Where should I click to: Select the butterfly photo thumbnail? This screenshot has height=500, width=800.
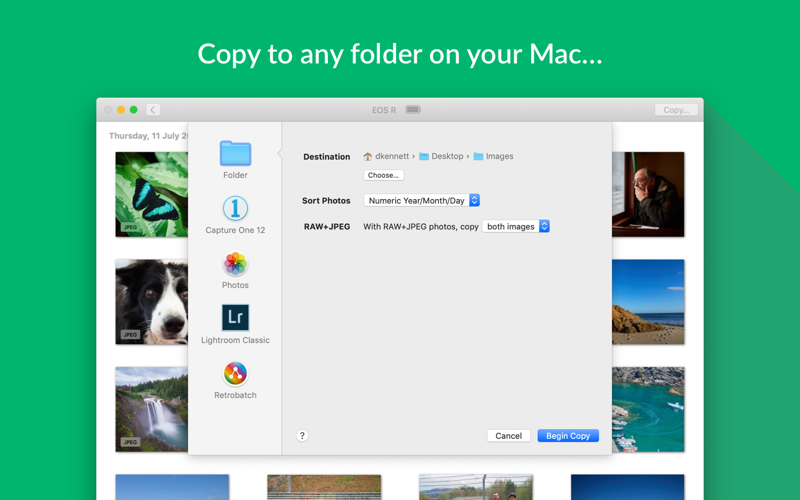coord(151,194)
